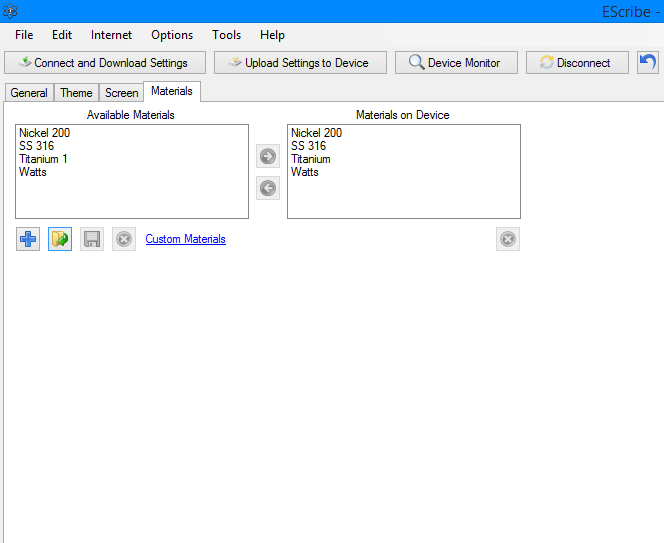Image resolution: width=664 pixels, height=543 pixels.
Task: Open the Custom Materials link
Action: tap(185, 239)
